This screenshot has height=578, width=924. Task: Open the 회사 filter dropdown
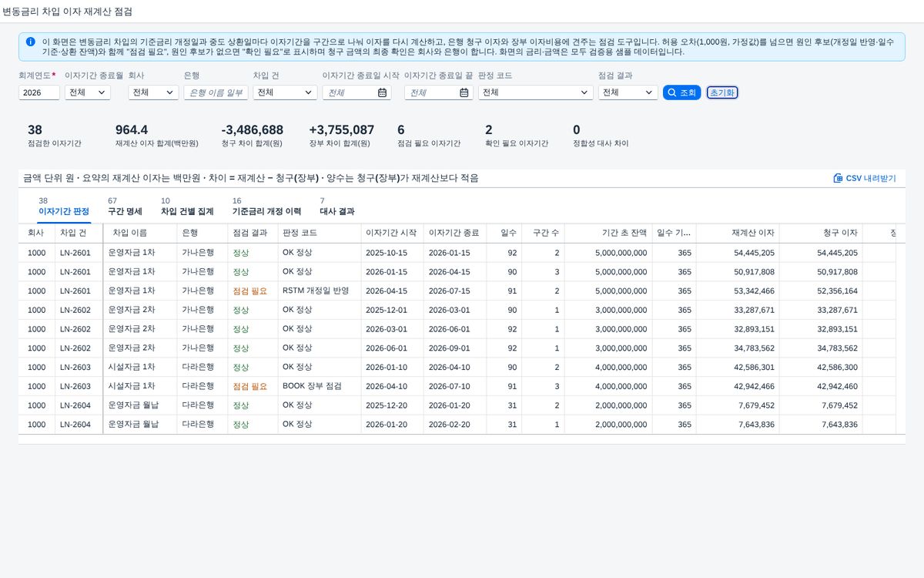point(153,92)
